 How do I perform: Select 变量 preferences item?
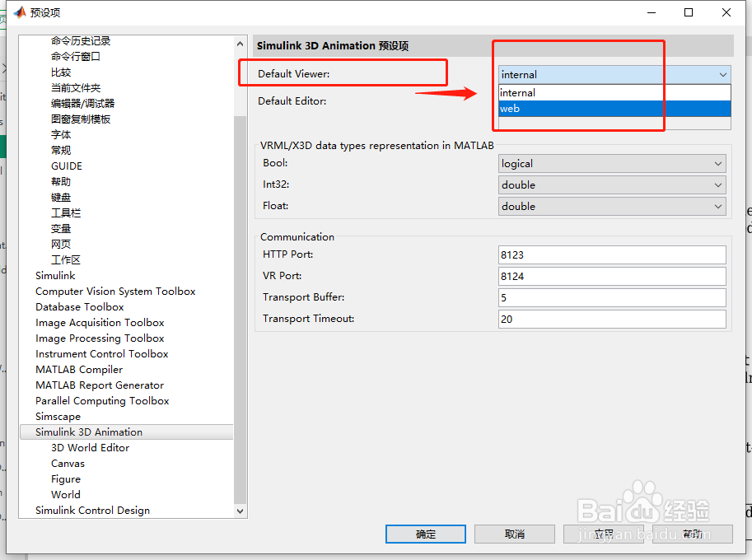(x=61, y=229)
